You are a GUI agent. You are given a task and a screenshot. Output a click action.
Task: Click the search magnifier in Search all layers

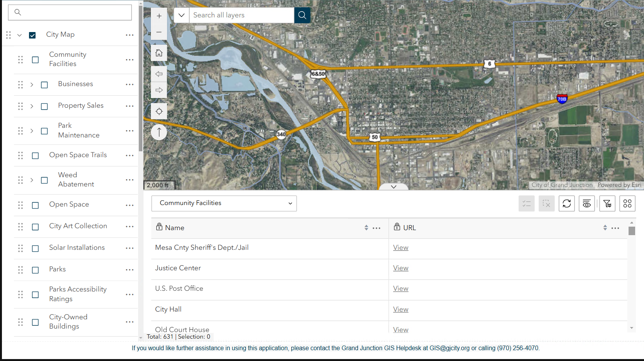[x=302, y=15]
